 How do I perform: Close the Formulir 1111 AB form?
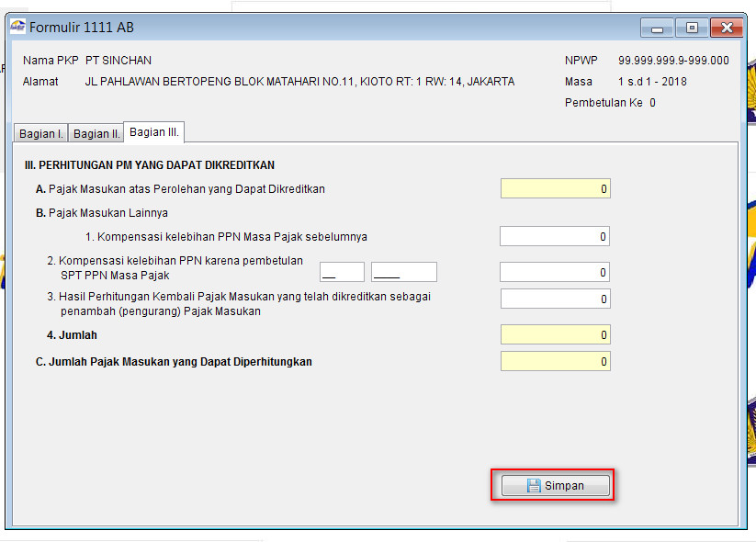(x=725, y=27)
